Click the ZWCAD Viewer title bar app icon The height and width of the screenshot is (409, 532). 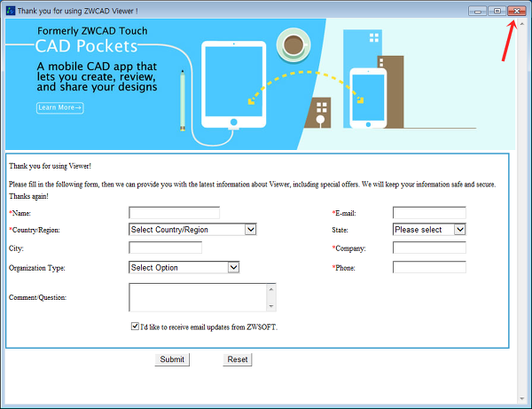(x=11, y=11)
